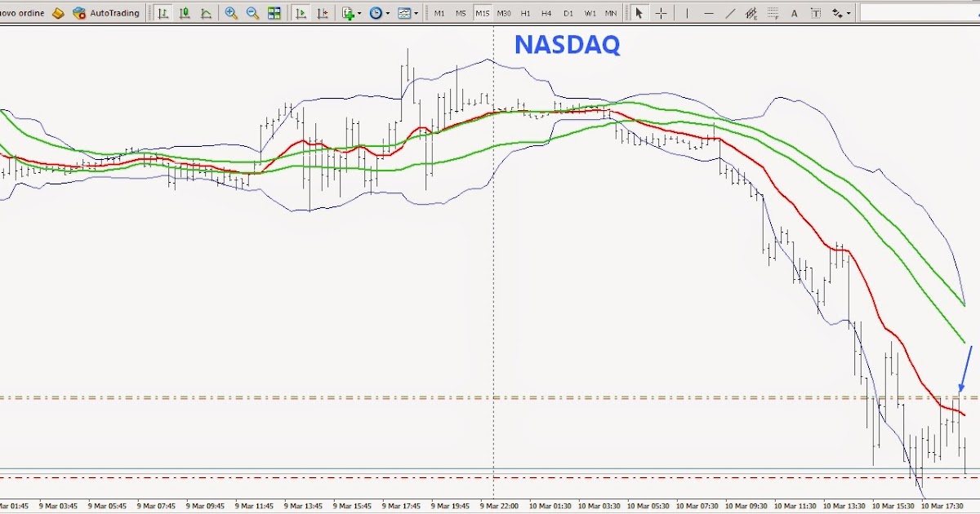
Task: Click the '9 Mar 11:45' time axis label
Action: click(x=255, y=507)
